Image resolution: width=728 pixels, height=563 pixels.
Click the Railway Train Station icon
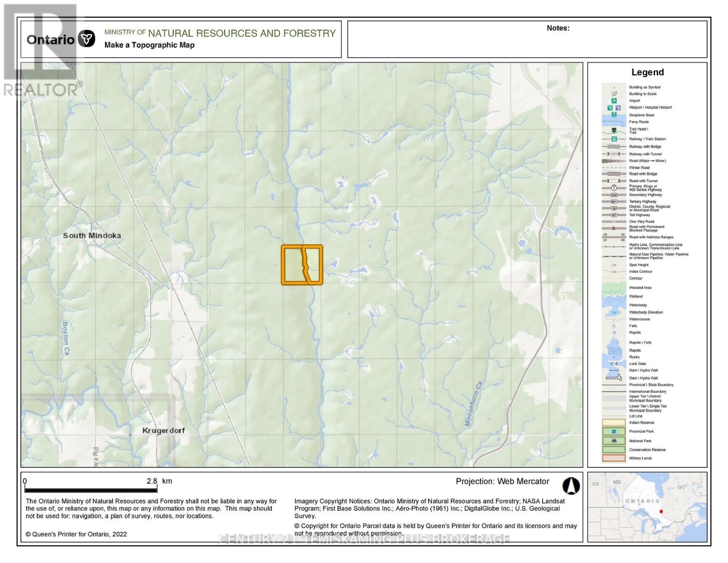(613, 139)
